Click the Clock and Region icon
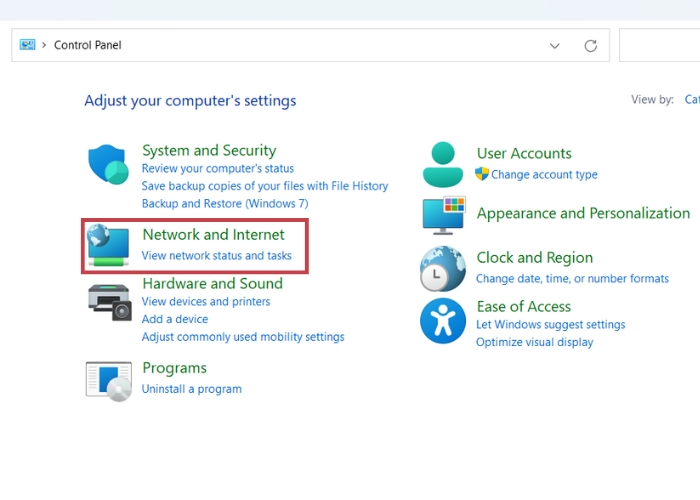 coord(442,268)
